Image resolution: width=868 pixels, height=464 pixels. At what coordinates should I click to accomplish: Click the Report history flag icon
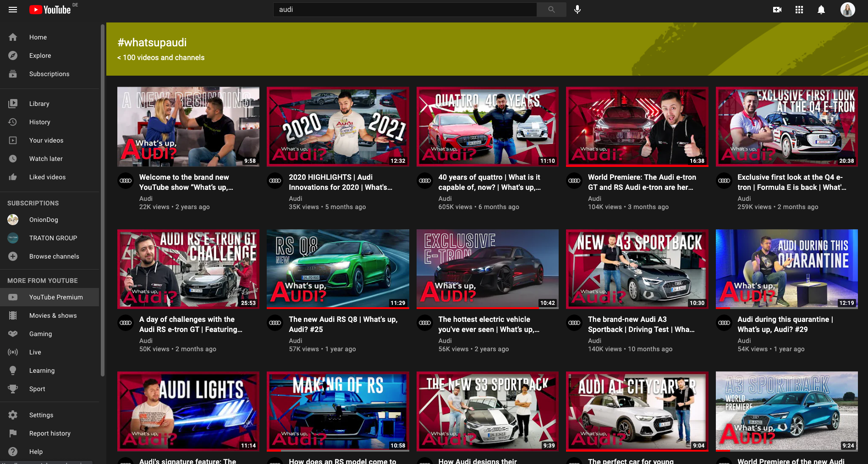tap(13, 433)
